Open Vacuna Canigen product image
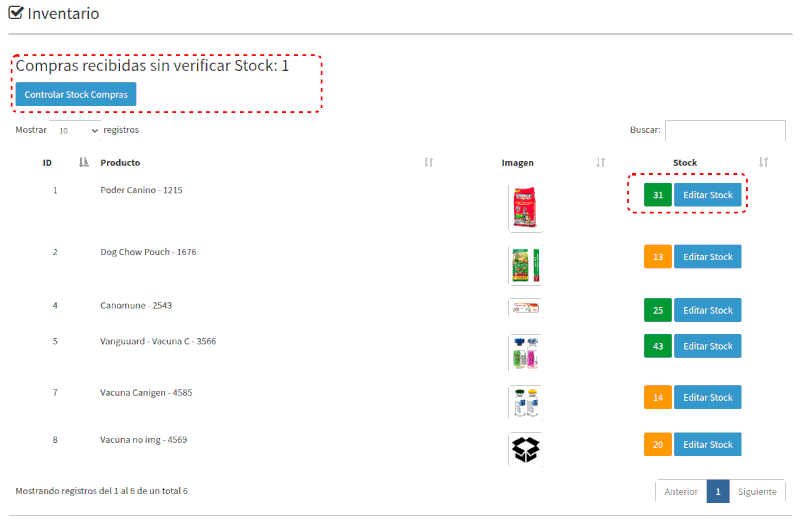The width and height of the screenshot is (800, 530). pyautogui.click(x=525, y=401)
